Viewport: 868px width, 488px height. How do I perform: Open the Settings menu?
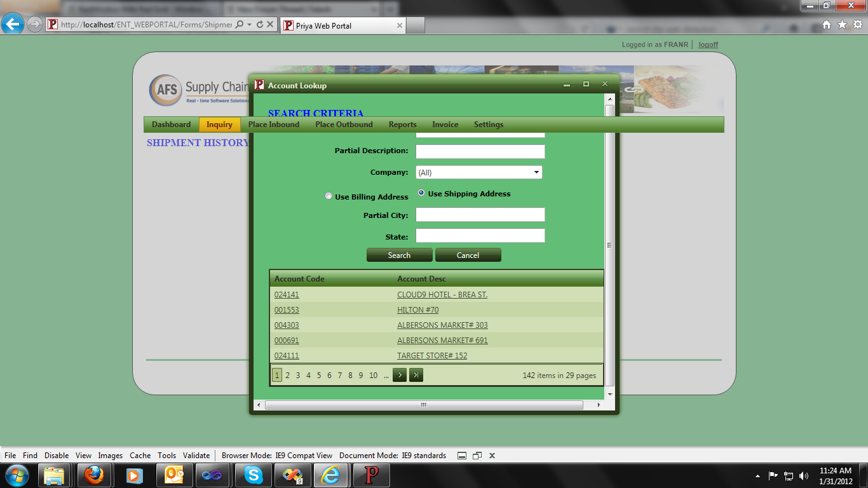[x=489, y=125]
